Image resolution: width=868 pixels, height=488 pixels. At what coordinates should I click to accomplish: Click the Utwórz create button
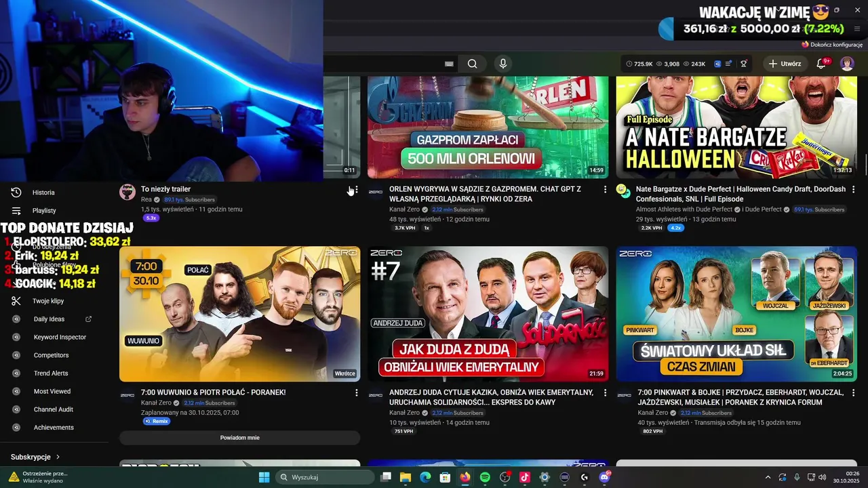785,64
